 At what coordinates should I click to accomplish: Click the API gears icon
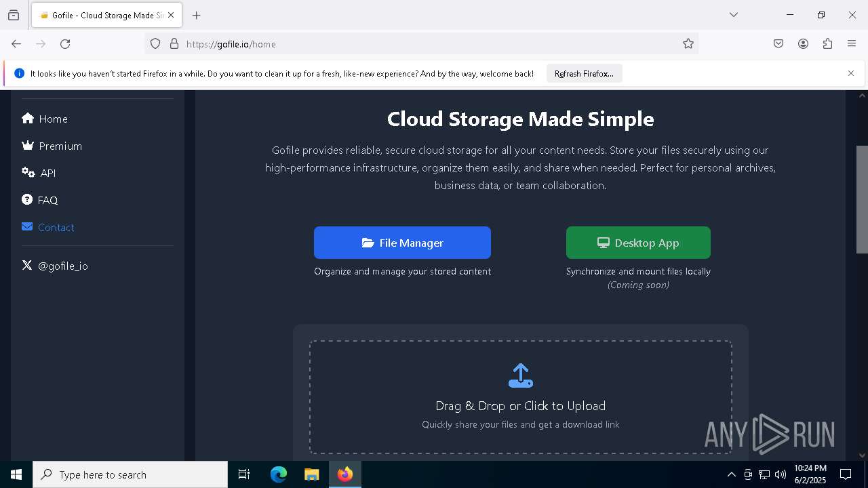click(28, 172)
